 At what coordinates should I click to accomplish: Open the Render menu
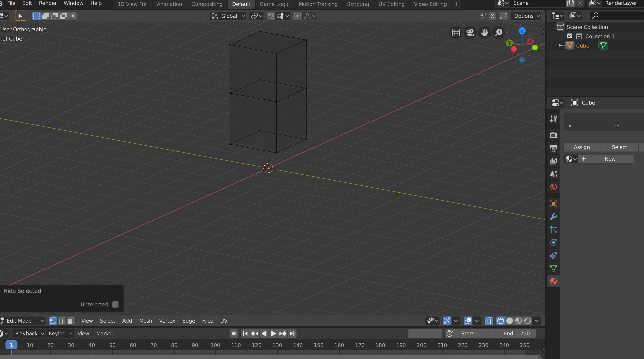(48, 3)
